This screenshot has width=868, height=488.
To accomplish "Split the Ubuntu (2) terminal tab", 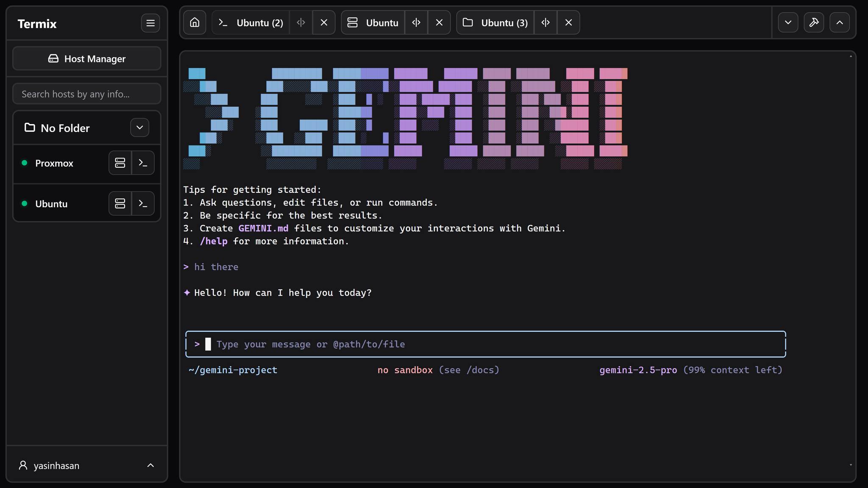I will click(x=301, y=22).
